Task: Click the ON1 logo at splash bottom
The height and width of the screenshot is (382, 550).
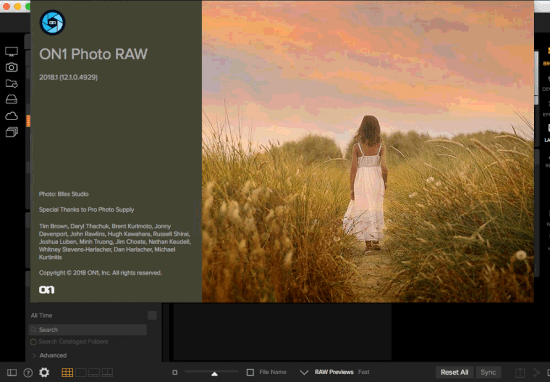Action: point(47,290)
